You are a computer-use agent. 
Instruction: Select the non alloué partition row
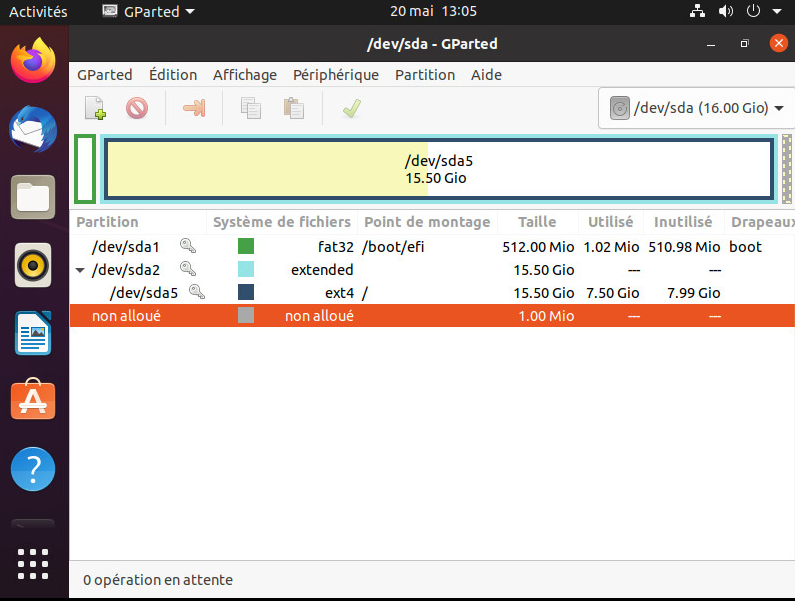click(x=432, y=315)
